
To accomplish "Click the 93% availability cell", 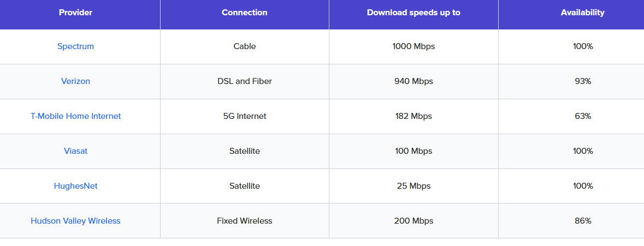I will click(583, 81).
